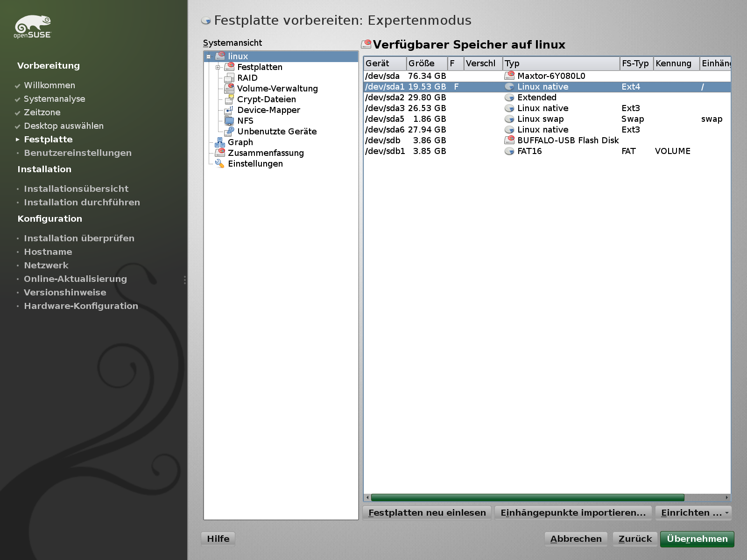Click the partition icon in the /dev/sda3 row
This screenshot has width=747, height=560.
click(509, 108)
